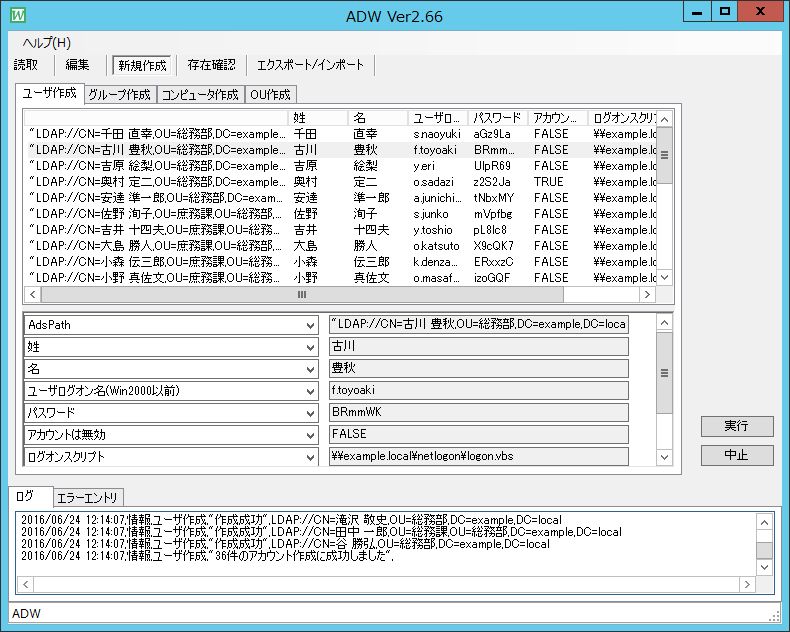Switch to the 編集 toolbar tab

pos(77,65)
